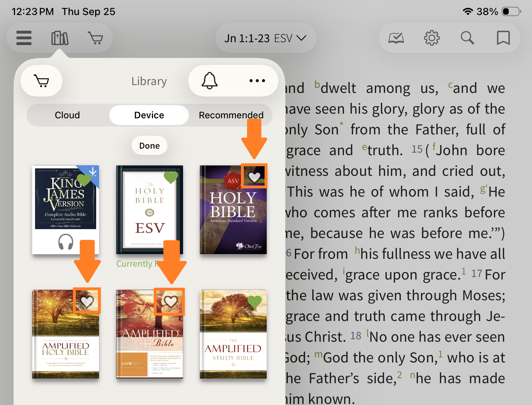Tap the shopping cart inside Library panel

click(41, 81)
